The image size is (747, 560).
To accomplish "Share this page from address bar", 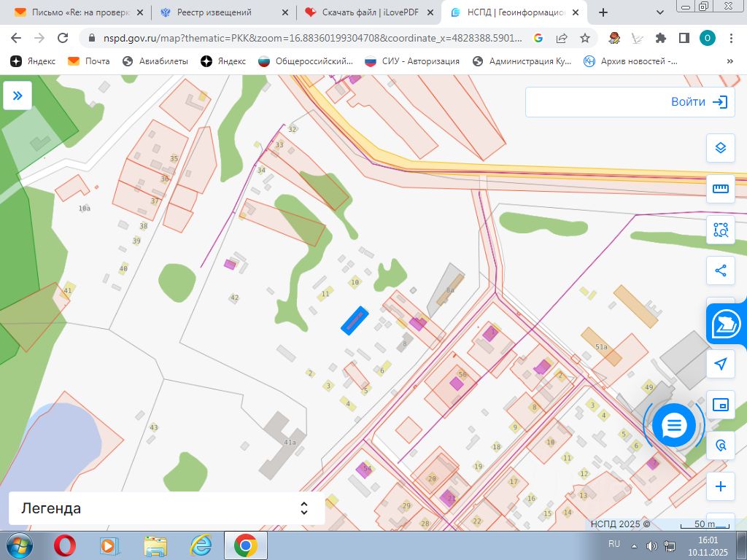I will click(562, 38).
